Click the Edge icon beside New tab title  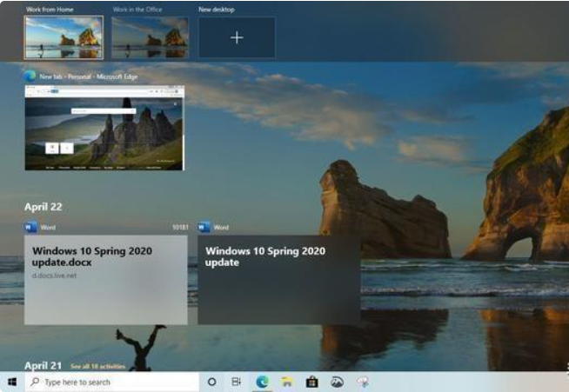pos(30,76)
